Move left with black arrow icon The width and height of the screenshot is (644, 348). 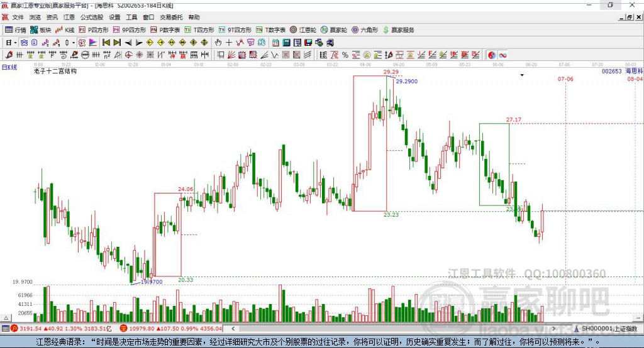(128, 43)
